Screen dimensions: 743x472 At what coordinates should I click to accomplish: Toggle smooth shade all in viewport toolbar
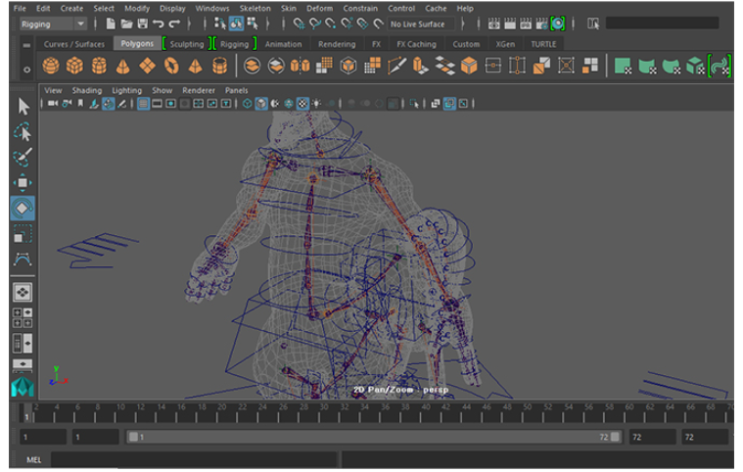[x=261, y=103]
